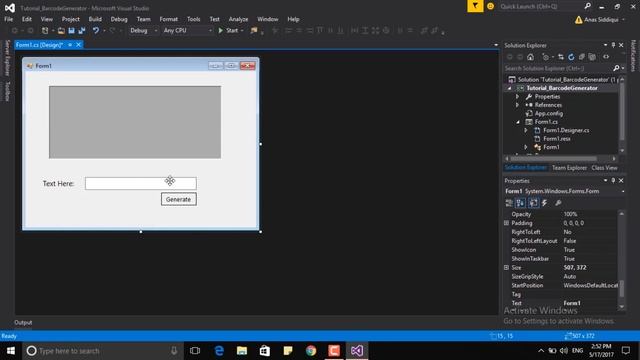640x360 pixels.
Task: Click the gray picture box on the form
Action: tap(135, 122)
